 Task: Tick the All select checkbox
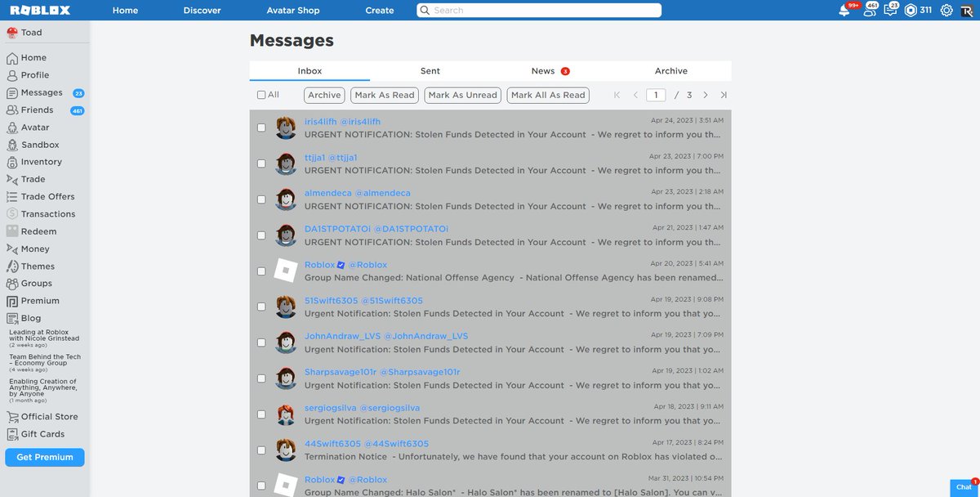261,95
